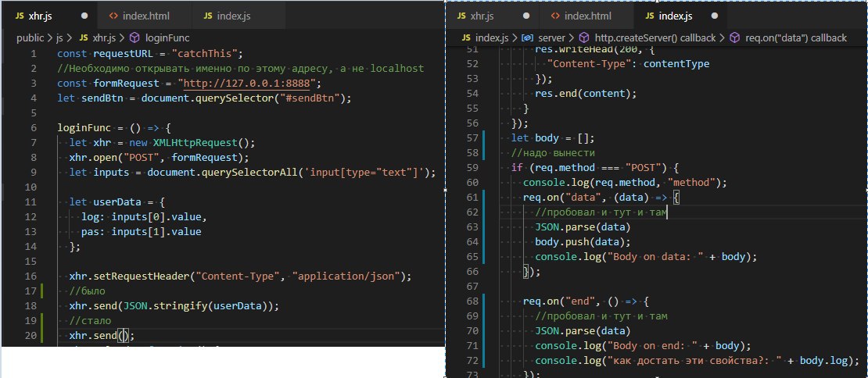Viewport: 868px width, 378px height.
Task: Click line number 6 in xhr.js
Action: [33, 128]
